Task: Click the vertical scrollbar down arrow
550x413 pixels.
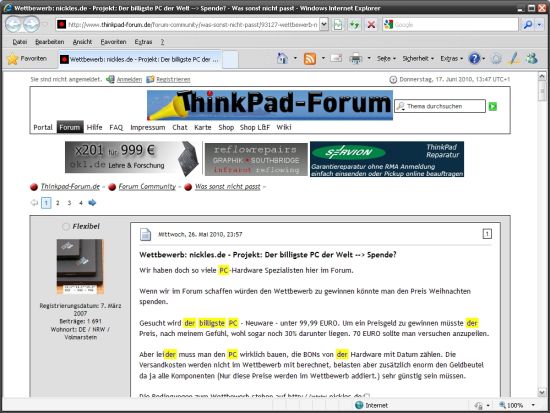Action: pyautogui.click(x=542, y=392)
